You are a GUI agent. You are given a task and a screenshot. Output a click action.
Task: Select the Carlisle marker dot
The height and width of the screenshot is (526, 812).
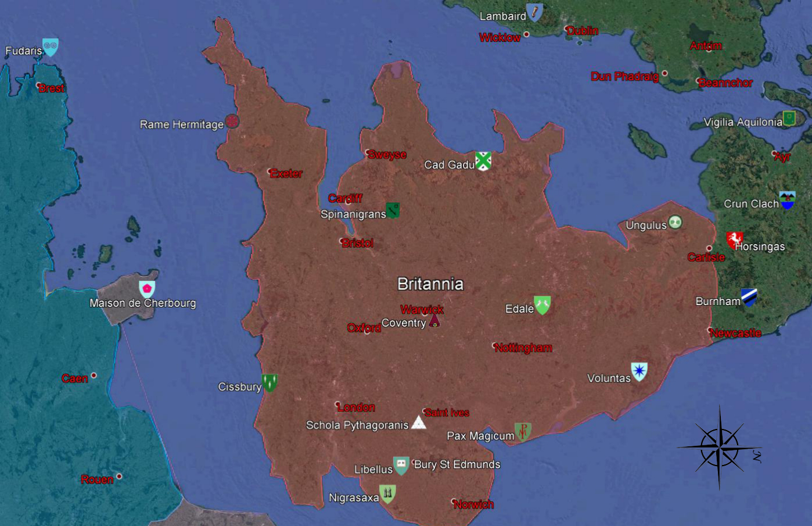tap(709, 249)
